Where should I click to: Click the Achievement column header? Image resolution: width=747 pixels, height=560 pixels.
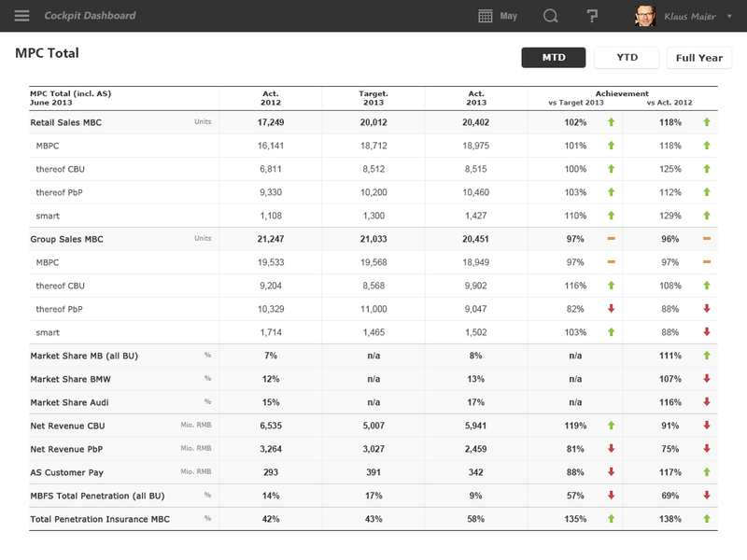coord(623,94)
